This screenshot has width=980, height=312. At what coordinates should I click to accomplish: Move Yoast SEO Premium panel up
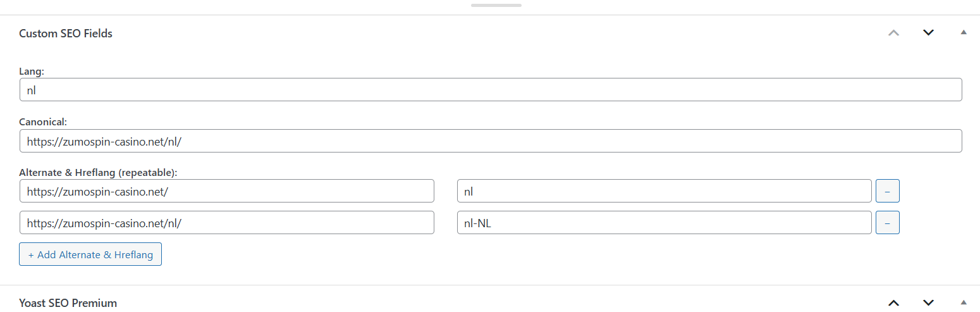click(893, 303)
